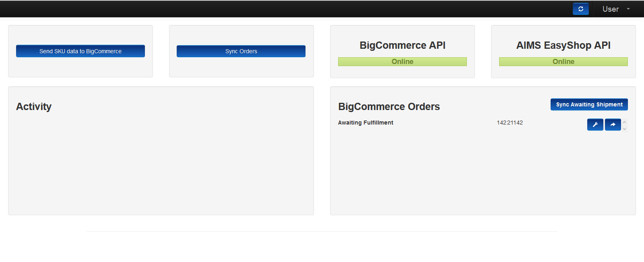Click the BigCommerce API heading

tap(402, 45)
